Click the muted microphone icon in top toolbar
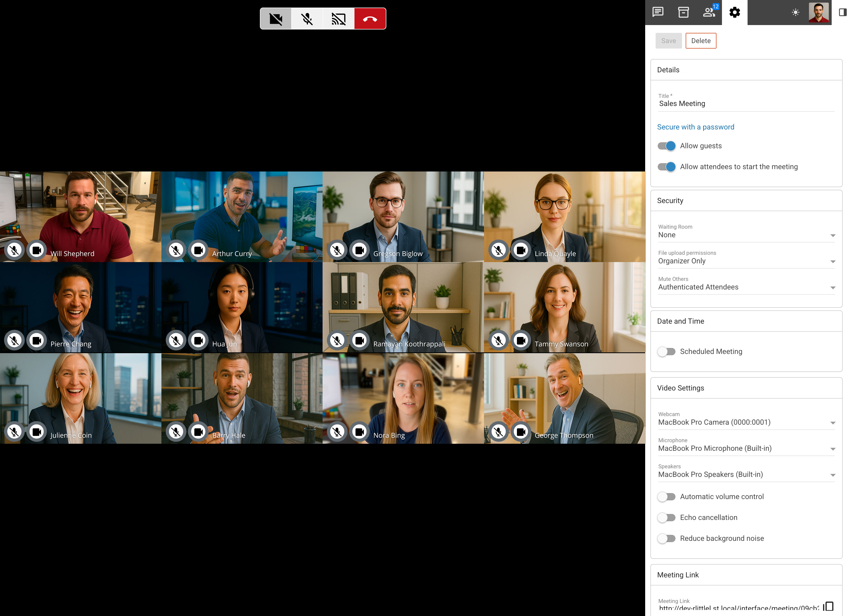The image size is (851, 616). point(307,19)
